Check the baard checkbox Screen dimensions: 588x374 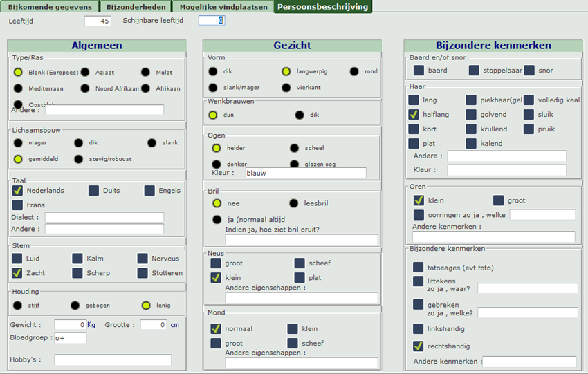(x=419, y=71)
